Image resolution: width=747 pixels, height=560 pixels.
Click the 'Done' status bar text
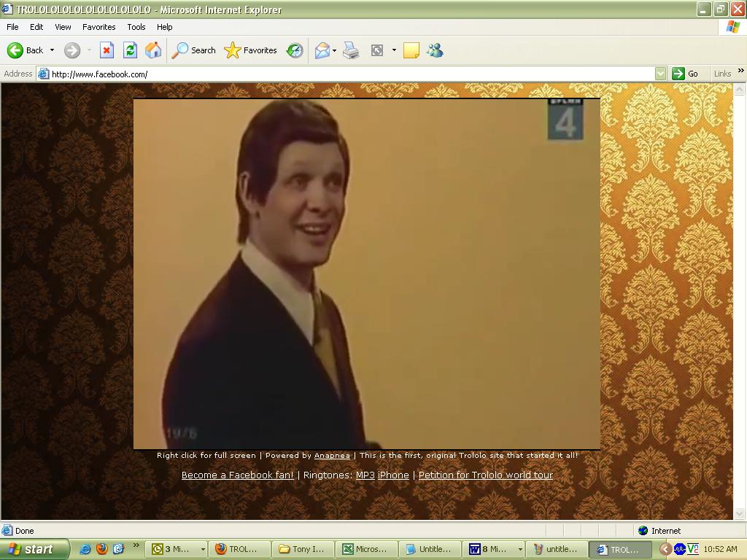[24, 531]
